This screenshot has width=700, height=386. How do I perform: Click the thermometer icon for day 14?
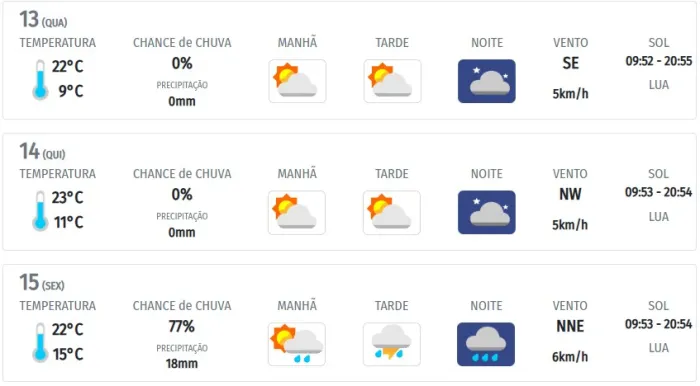[x=40, y=211]
